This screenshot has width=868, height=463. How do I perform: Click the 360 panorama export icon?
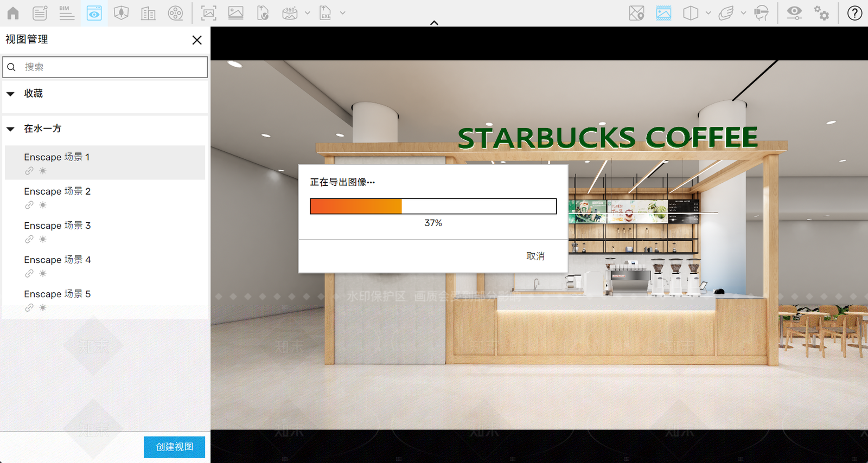pyautogui.click(x=290, y=13)
